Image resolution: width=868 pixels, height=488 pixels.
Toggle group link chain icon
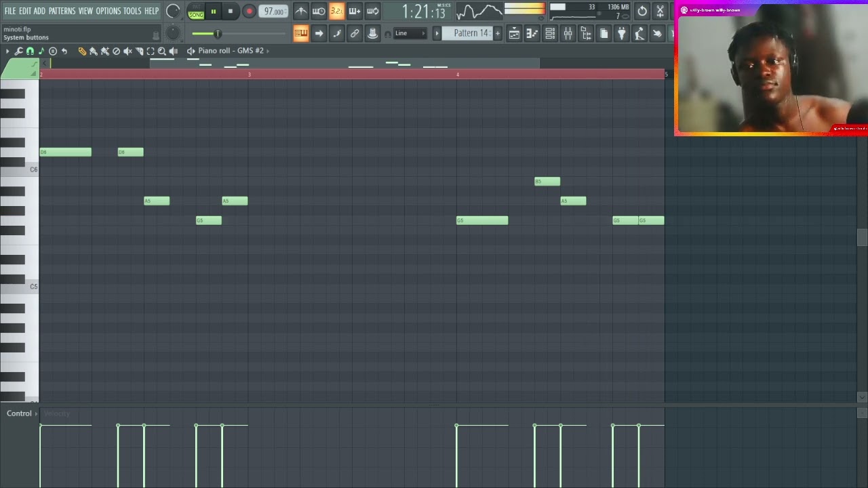pos(355,33)
